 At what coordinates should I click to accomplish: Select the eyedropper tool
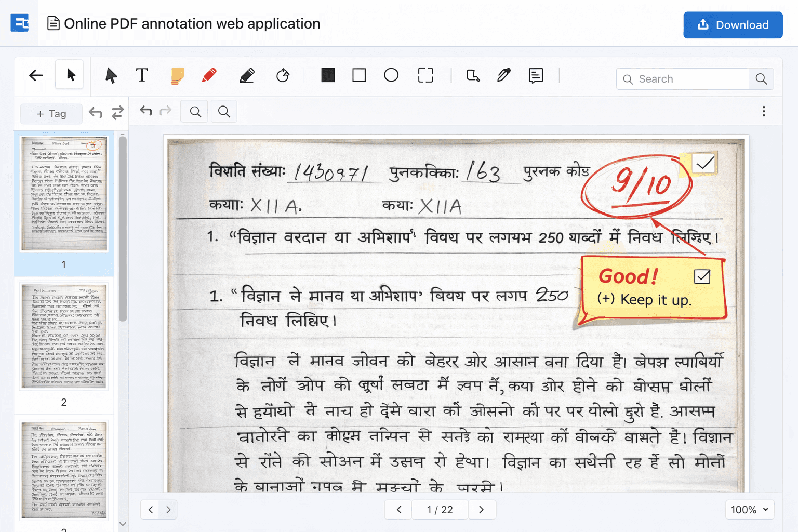point(504,75)
